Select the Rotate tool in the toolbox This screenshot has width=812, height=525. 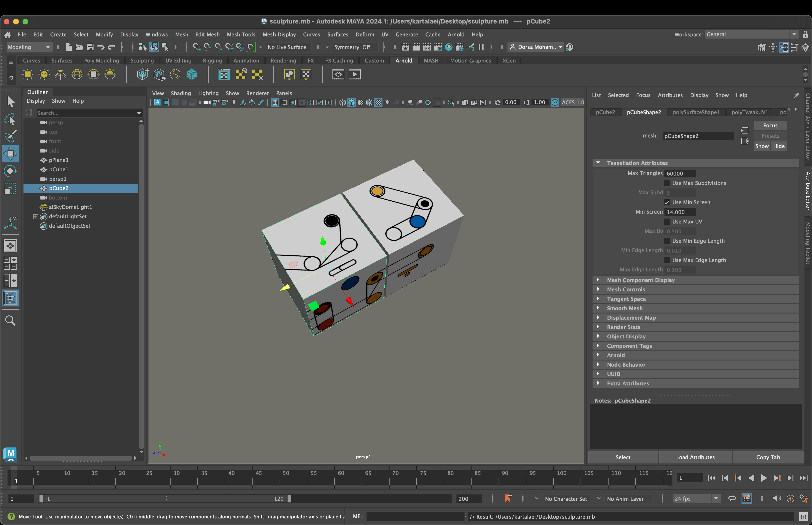(x=10, y=171)
